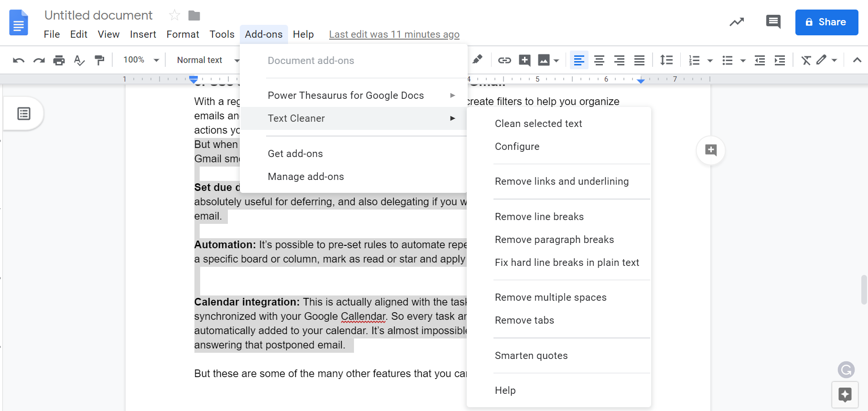This screenshot has height=411, width=868.
Task: Click the clear formatting icon
Action: (x=806, y=60)
